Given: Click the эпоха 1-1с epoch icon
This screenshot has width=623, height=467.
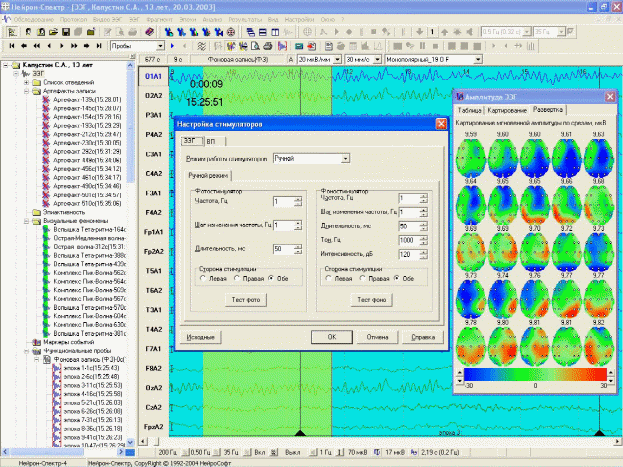Looking at the screenshot, I should tap(58, 368).
